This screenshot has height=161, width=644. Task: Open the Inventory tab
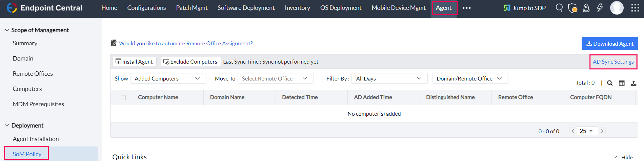tap(297, 8)
